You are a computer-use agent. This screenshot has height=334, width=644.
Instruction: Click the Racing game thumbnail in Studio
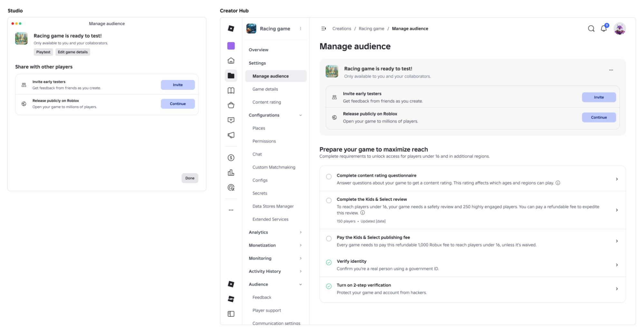(21, 39)
